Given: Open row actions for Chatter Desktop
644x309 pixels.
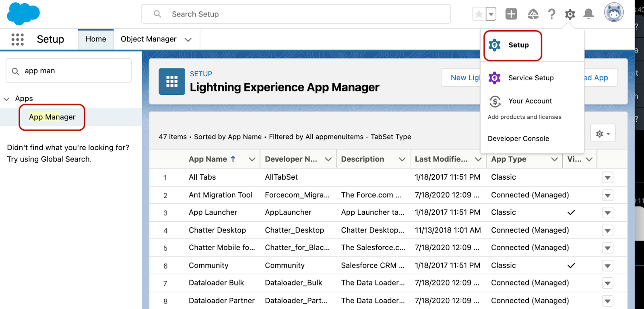Looking at the screenshot, I should click(x=607, y=230).
